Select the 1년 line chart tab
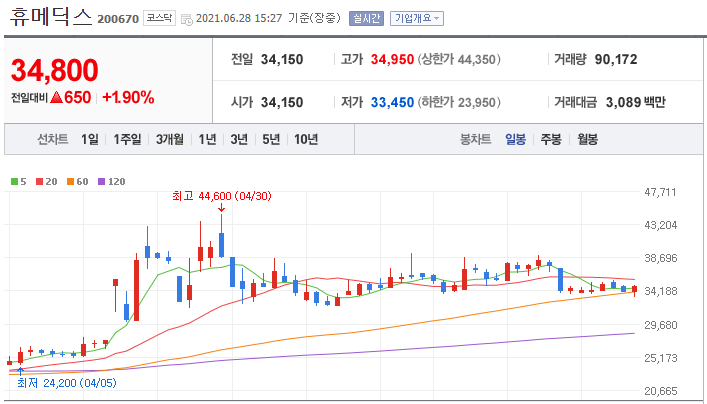 [207, 139]
